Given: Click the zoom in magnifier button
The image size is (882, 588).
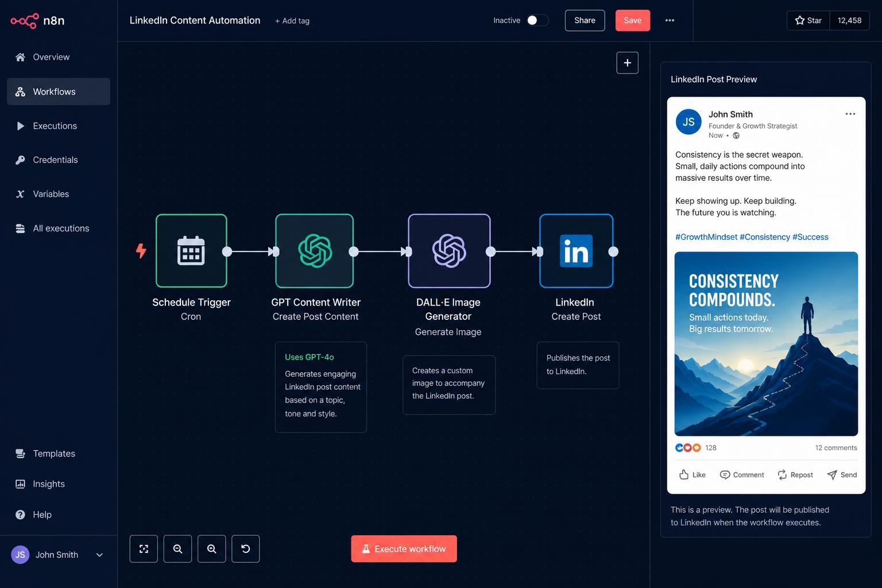Looking at the screenshot, I should (212, 549).
